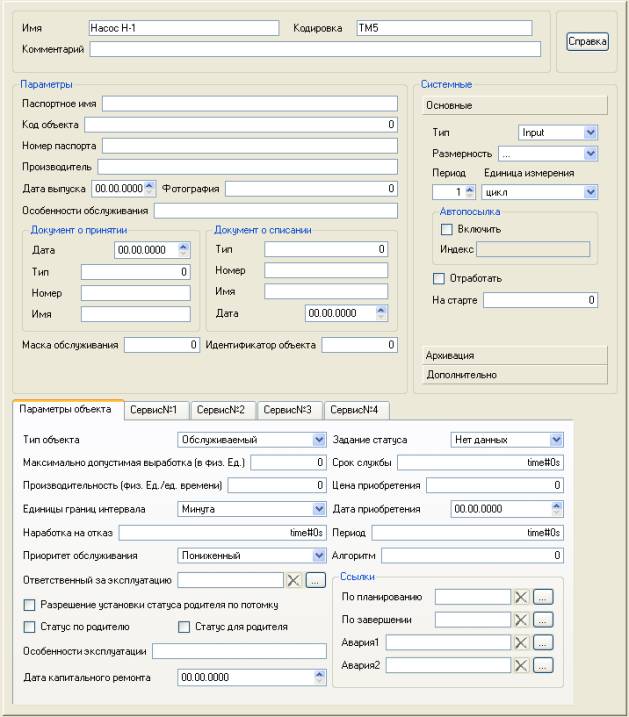
Task: Click Номер field in Документ о списании
Action: tap(326, 270)
